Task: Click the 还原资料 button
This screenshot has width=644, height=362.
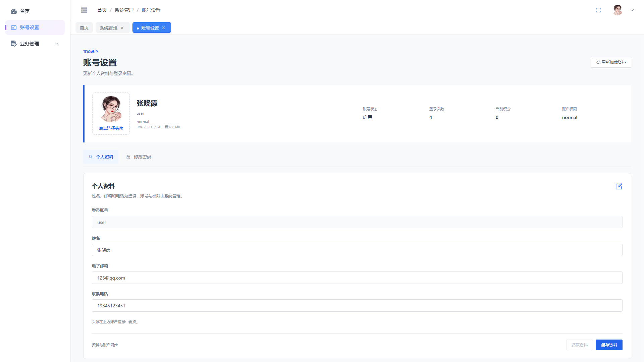Action: (580, 345)
